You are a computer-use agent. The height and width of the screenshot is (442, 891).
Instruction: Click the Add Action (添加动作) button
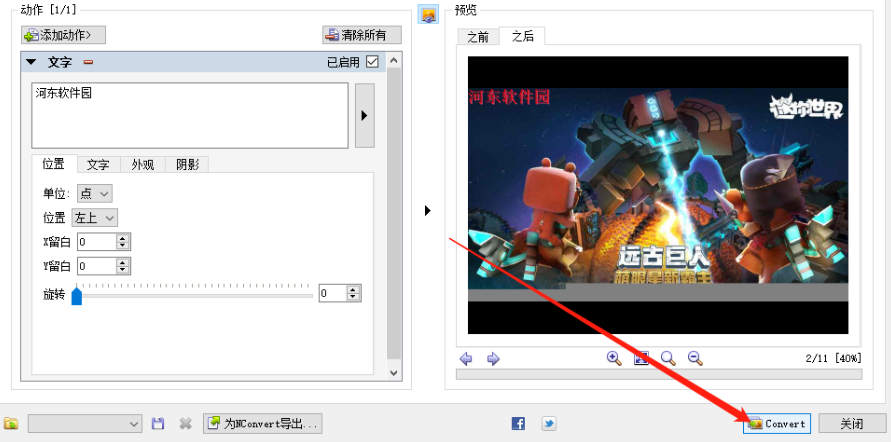[x=63, y=35]
